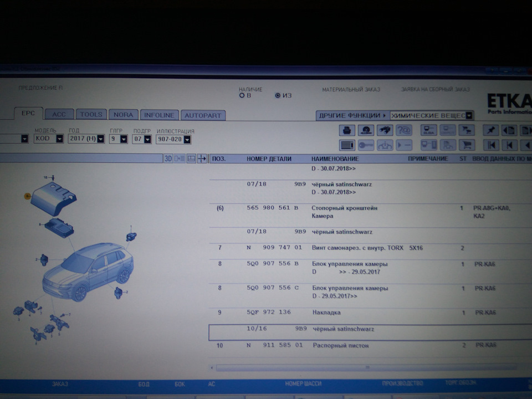Screen dimensions: 532x399
Task: Click the double shopping carts icon
Action: (467, 130)
